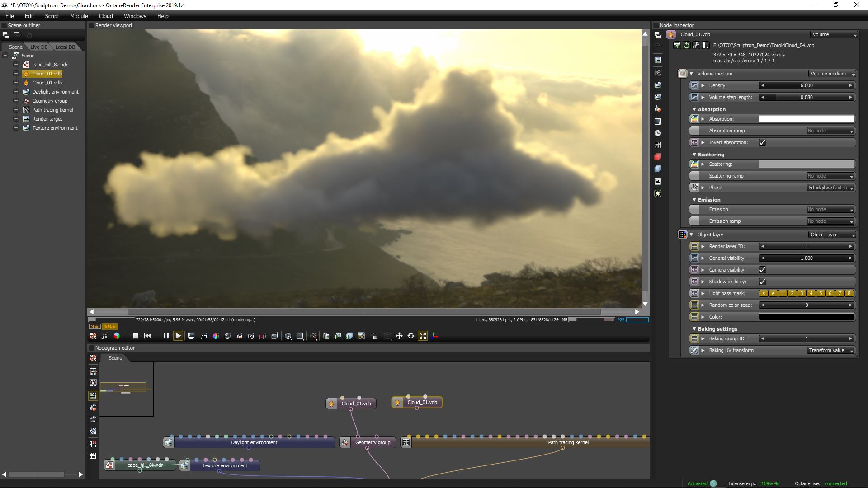Collapse the Scattering section
This screenshot has width=868, height=488.
[694, 155]
